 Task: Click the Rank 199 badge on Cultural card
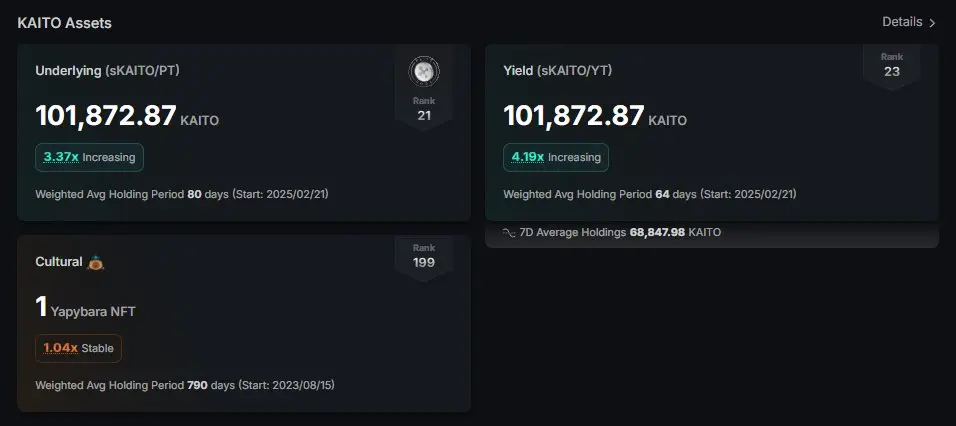pyautogui.click(x=424, y=256)
